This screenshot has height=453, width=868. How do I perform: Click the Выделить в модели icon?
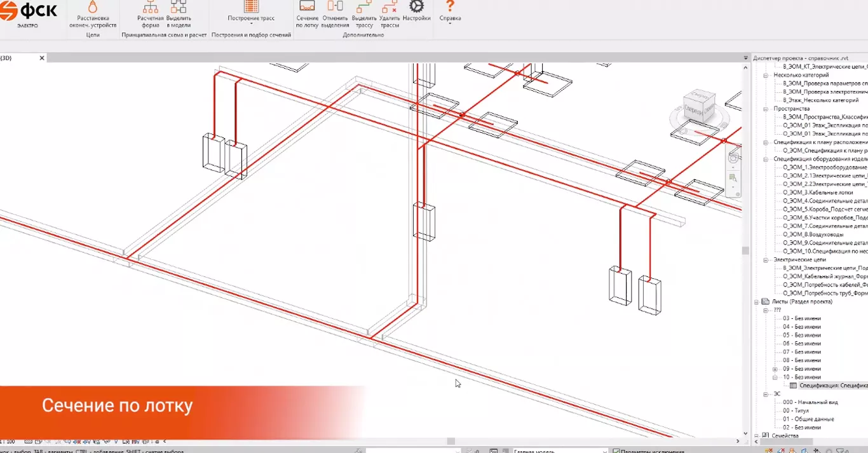pos(179,14)
